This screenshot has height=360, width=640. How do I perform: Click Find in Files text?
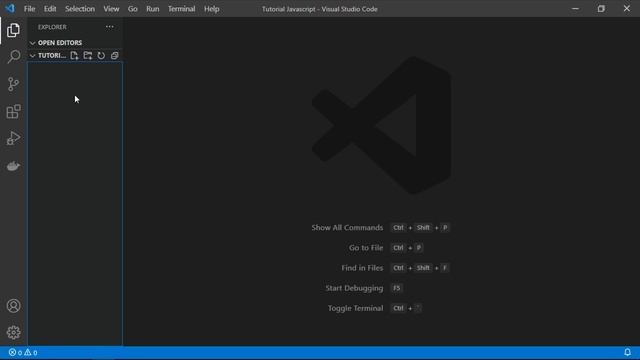362,268
